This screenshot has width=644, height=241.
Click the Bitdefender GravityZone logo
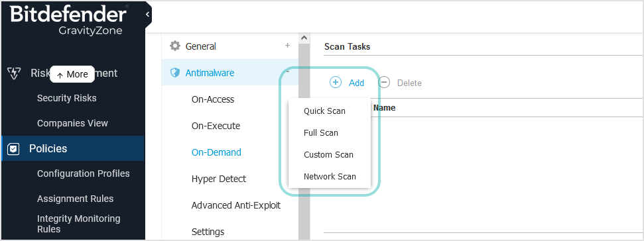click(x=68, y=20)
